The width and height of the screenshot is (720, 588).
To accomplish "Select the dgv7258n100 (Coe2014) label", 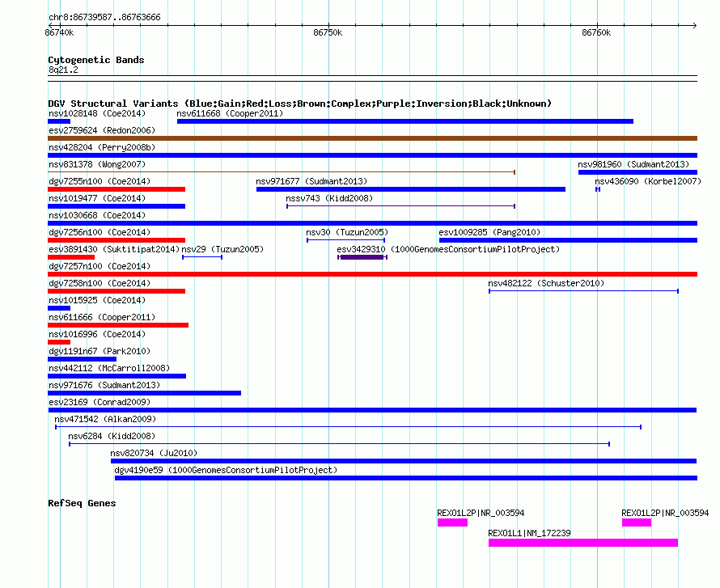I will click(100, 283).
